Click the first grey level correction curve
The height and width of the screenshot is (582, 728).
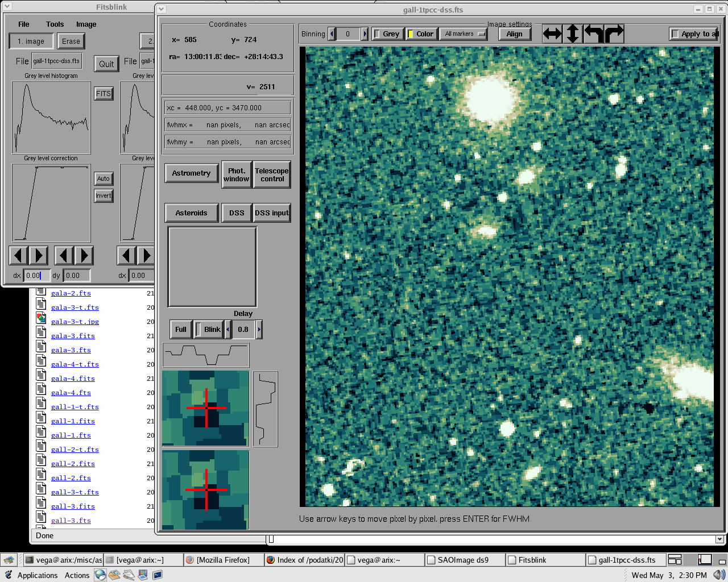tap(51, 203)
